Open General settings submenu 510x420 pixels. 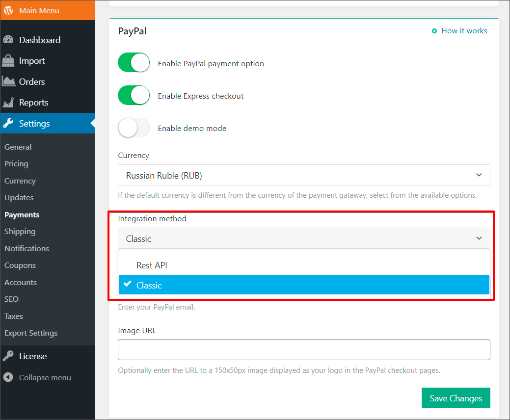[18, 147]
